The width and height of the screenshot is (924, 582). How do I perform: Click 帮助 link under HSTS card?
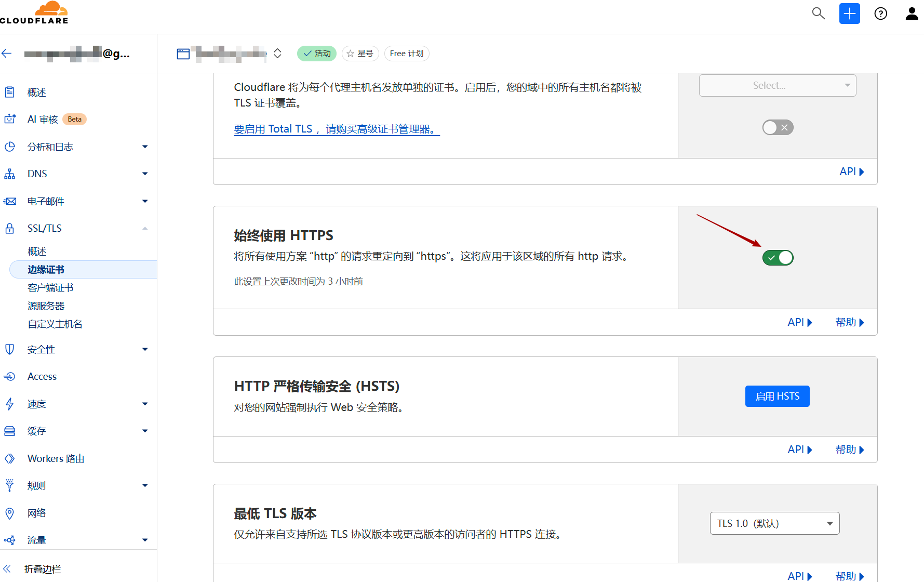(x=849, y=449)
